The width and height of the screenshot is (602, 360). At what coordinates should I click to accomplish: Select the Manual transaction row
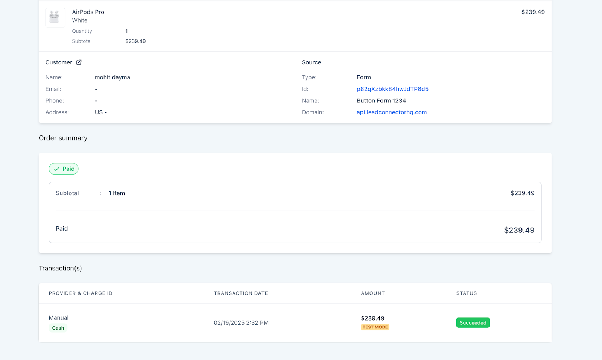[x=295, y=323]
